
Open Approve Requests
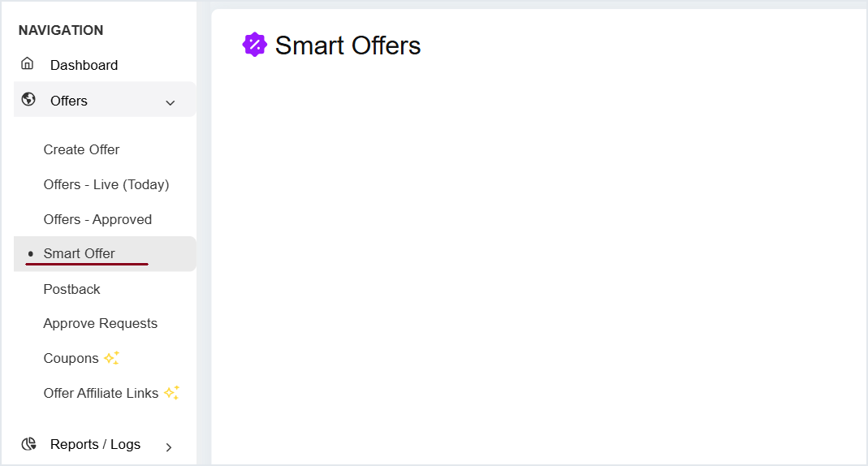click(x=101, y=323)
